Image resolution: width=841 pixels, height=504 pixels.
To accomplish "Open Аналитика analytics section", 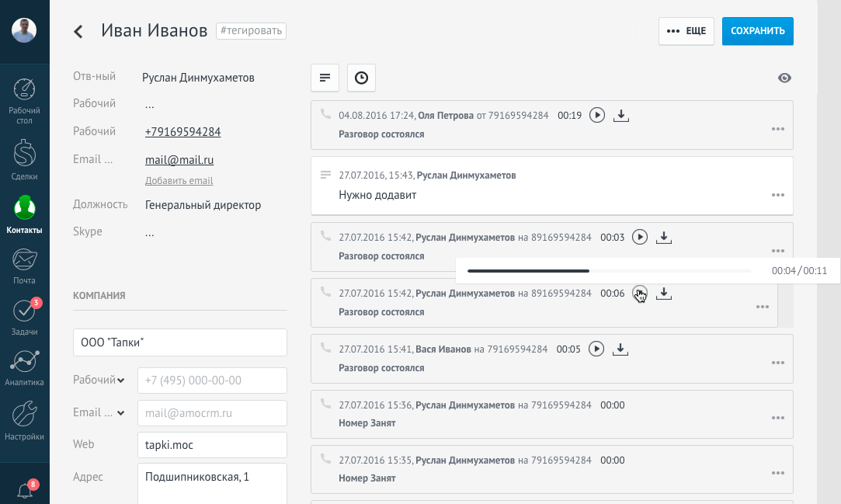I will point(24,368).
